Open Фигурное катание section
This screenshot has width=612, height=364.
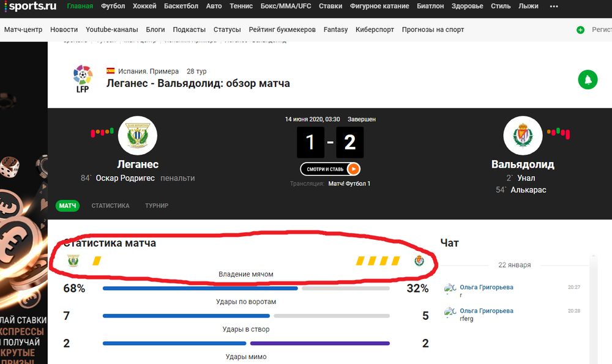point(379,6)
